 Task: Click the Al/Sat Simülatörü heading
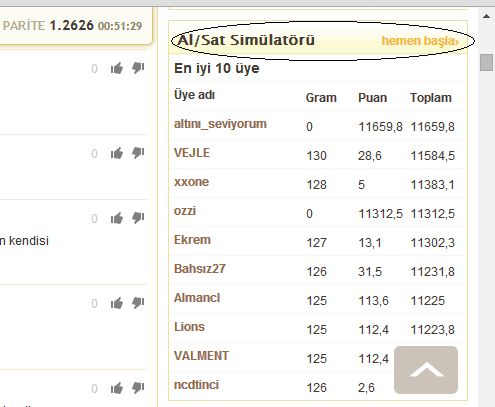click(246, 40)
